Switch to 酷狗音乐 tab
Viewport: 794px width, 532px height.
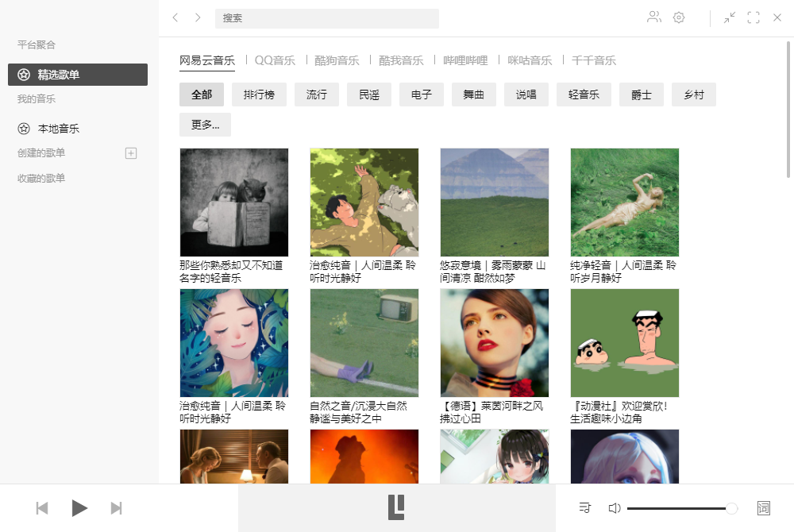click(337, 60)
